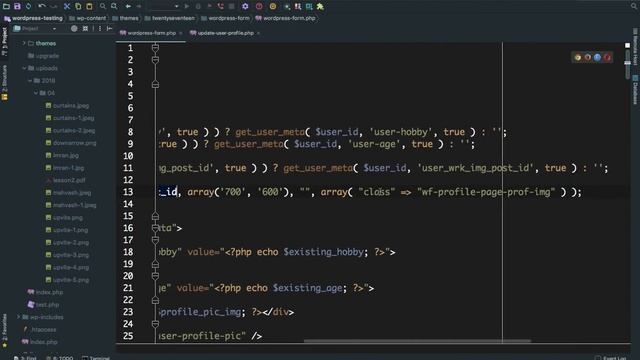Viewport: 640px width, 360px height.
Task: Click the yellow circular toolbar icon
Action: point(273,6)
